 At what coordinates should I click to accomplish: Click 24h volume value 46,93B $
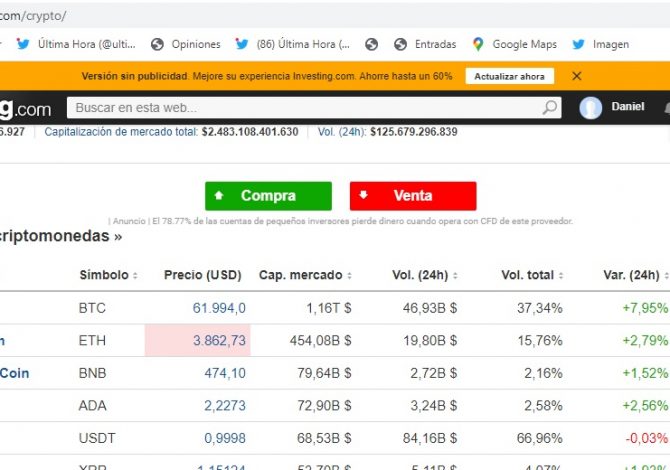[x=430, y=308]
